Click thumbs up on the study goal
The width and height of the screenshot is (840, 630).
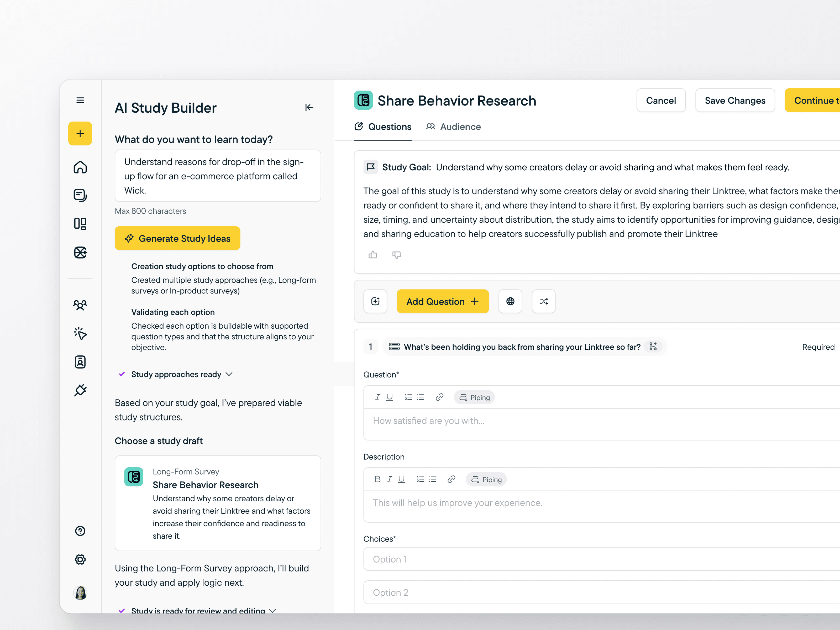tap(373, 255)
